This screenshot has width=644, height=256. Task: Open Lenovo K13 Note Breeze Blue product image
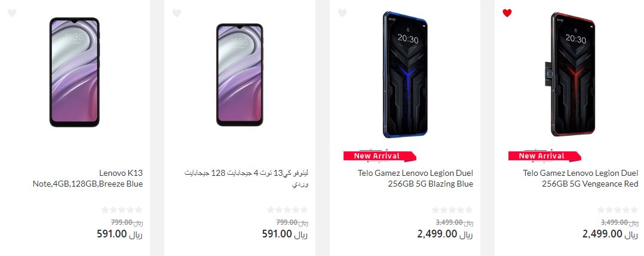[74, 72]
